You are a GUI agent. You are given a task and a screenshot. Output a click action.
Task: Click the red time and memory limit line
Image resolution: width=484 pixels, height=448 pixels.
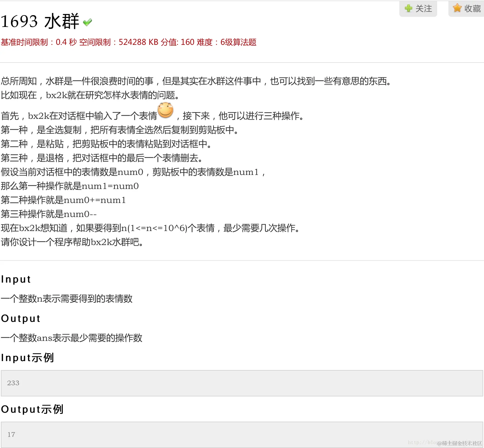pyautogui.click(x=129, y=42)
